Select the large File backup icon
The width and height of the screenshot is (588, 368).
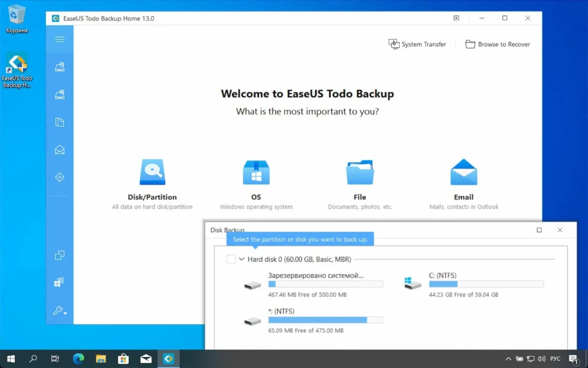360,172
